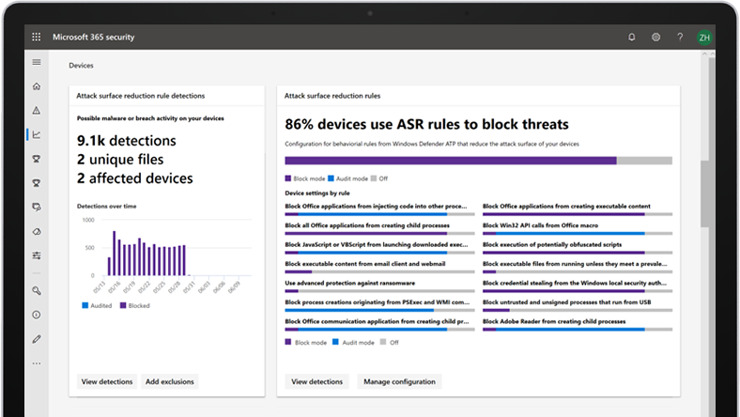
Task: Click the '2 affected devices' figure
Action: [x=135, y=178]
